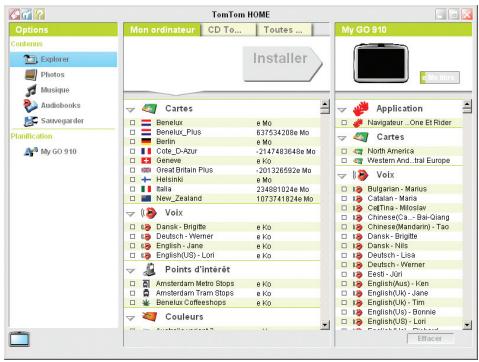Click the green button beside the device image

pyautogui.click(x=439, y=77)
